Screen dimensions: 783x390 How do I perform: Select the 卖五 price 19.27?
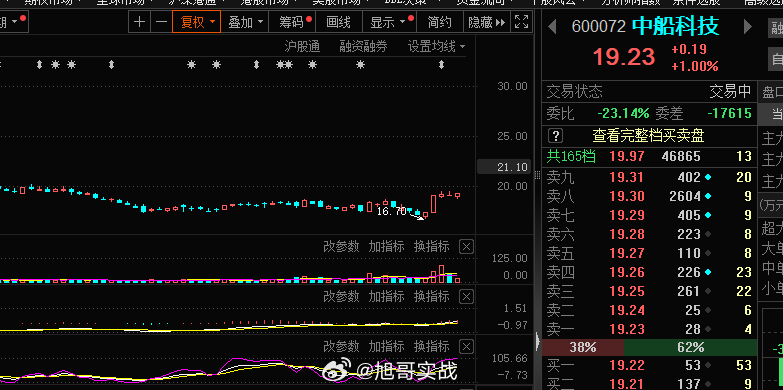627,253
